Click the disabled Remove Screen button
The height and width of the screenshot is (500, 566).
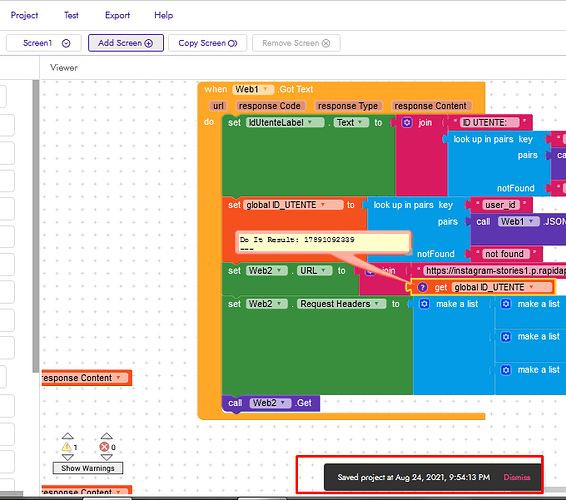[x=296, y=43]
